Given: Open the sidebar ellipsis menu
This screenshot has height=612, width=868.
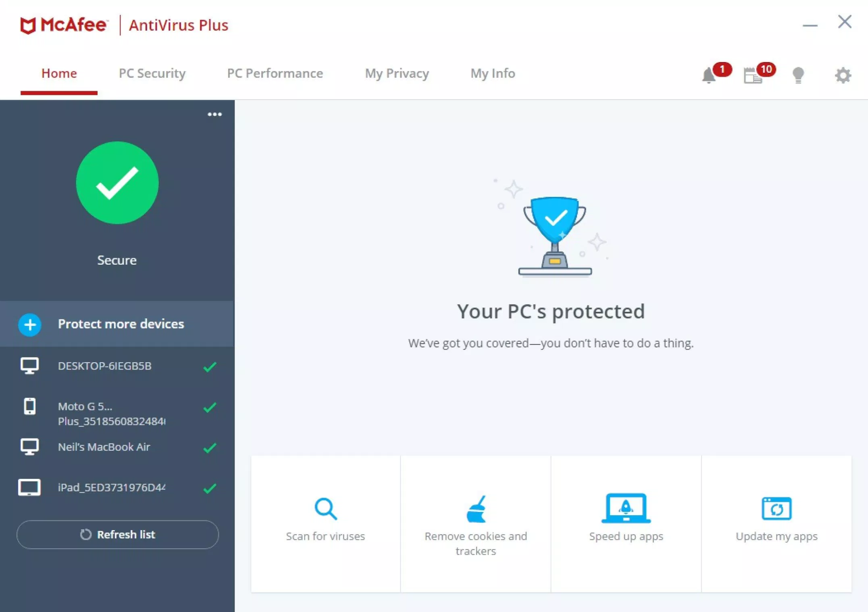Looking at the screenshot, I should 215,114.
